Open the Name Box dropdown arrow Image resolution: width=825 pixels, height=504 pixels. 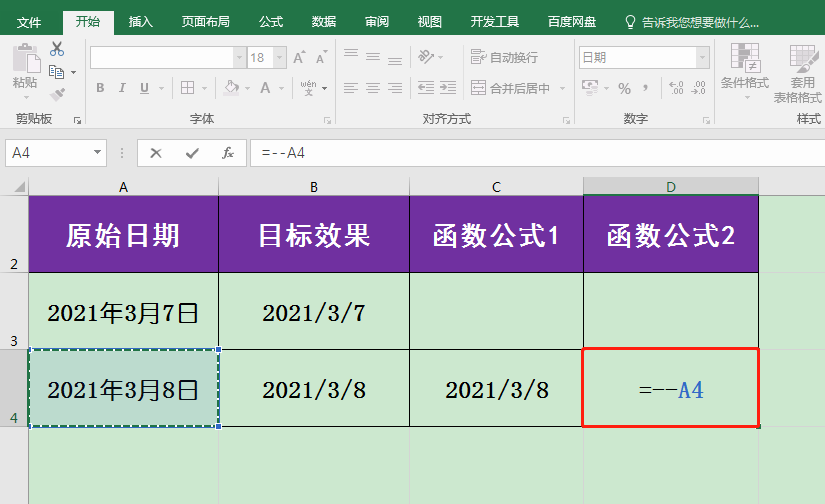(x=97, y=153)
